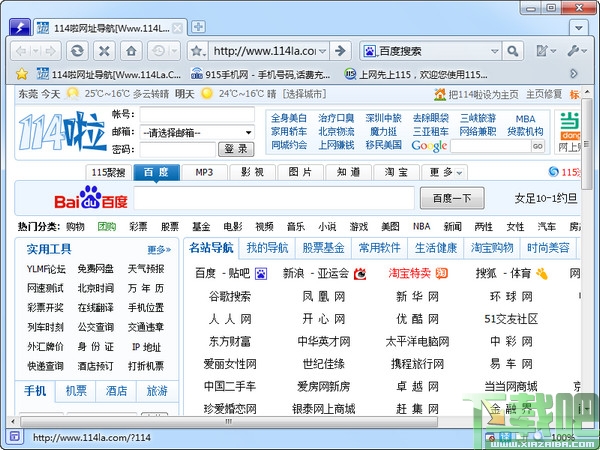Click the 115 bookmark favicon icon

click(350, 73)
